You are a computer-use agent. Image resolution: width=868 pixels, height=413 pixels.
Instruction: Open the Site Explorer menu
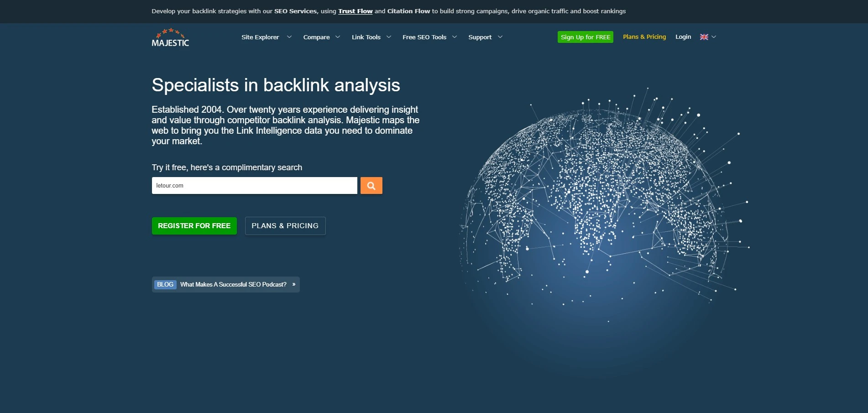click(260, 37)
